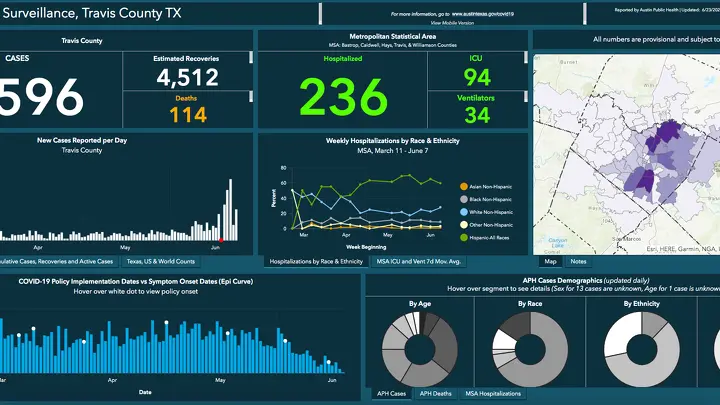
Task: Click the gray Black Non-Hispanic legend dot
Action: tap(462, 199)
